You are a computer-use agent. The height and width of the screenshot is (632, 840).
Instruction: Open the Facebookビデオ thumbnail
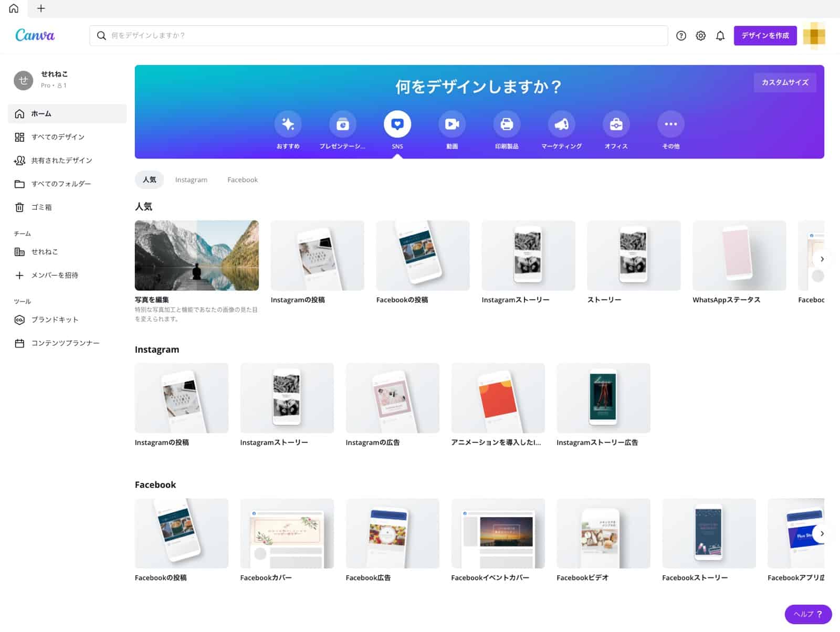[x=604, y=533]
